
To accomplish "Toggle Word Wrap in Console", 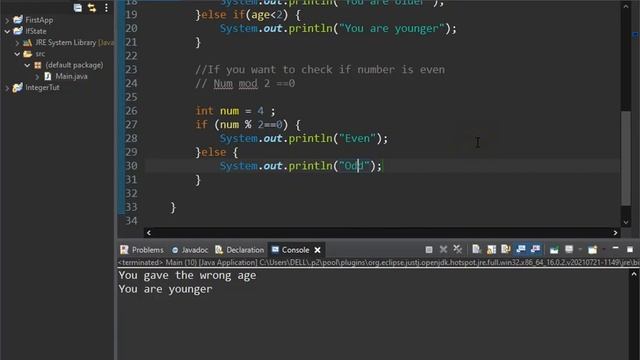I will (x=506, y=249).
